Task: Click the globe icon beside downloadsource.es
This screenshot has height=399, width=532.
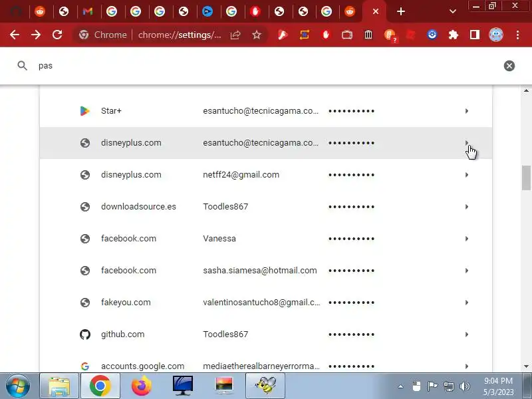Action: [85, 207]
